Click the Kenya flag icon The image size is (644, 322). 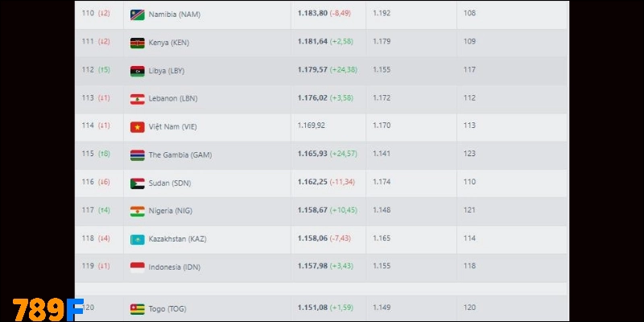tap(138, 43)
